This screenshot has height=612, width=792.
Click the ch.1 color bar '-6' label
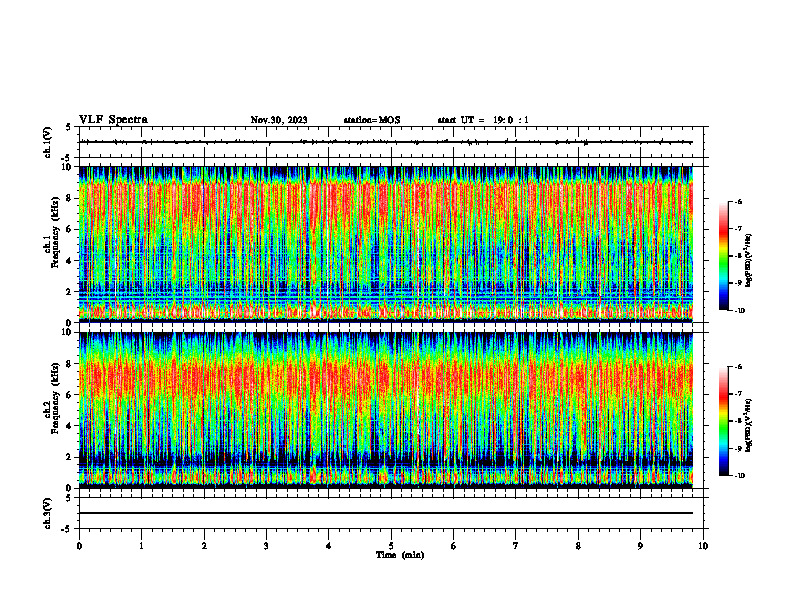(x=739, y=201)
